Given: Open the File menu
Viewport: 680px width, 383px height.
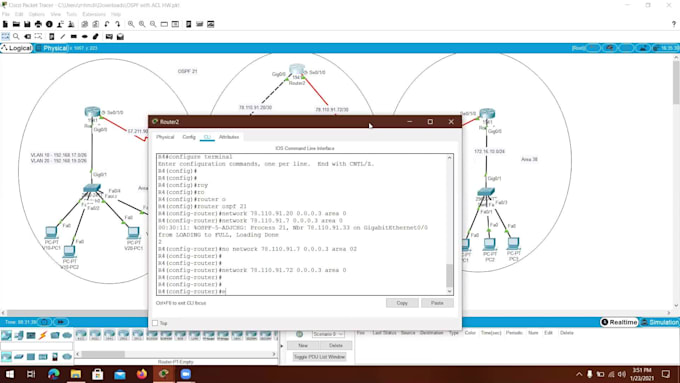Looking at the screenshot, I should click(6, 14).
